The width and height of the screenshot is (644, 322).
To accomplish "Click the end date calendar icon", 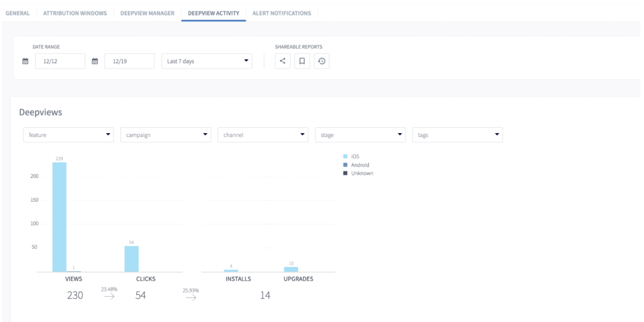I will [x=95, y=61].
